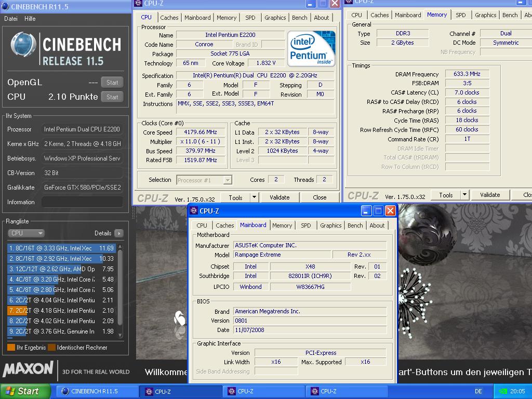
Task: Switch to first CPU-Z taskbar entry
Action: click(180, 392)
